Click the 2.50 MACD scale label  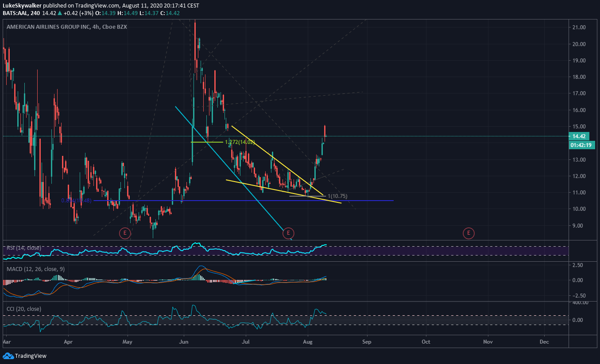pyautogui.click(x=578, y=265)
